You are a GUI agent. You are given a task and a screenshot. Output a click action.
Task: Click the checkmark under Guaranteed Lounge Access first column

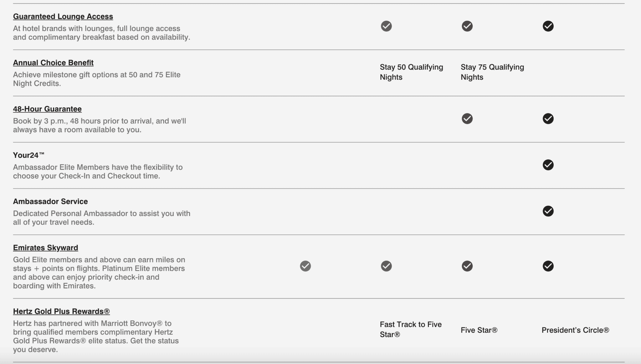(x=386, y=27)
